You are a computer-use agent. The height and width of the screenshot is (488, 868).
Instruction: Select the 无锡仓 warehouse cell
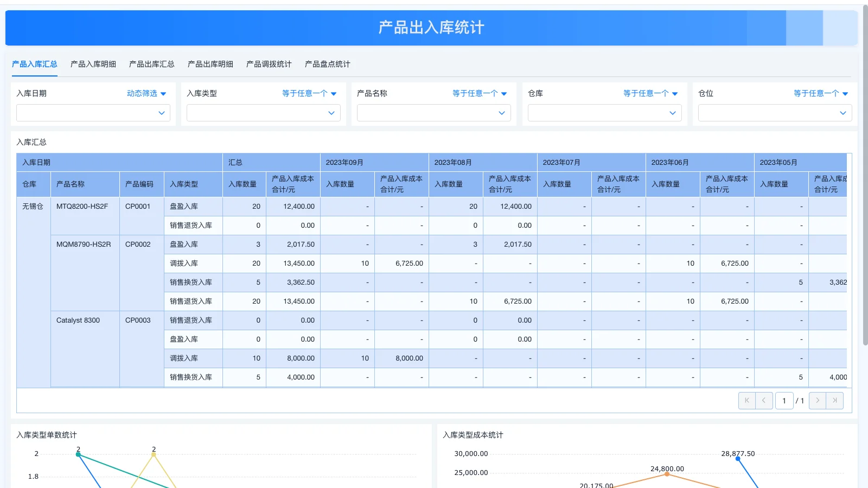click(34, 292)
